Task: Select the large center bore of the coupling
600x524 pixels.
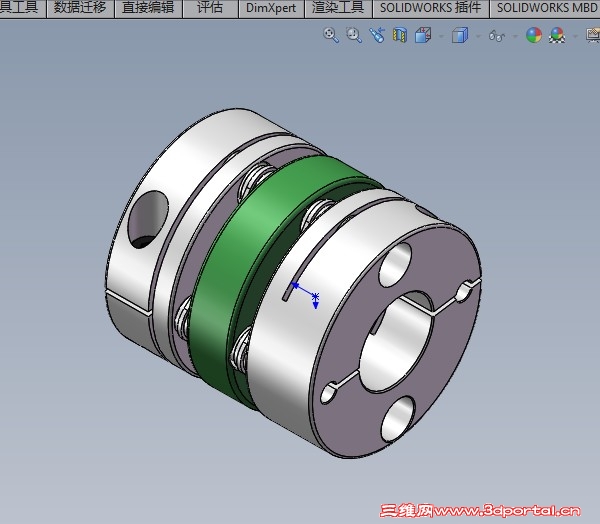Action: tap(398, 343)
